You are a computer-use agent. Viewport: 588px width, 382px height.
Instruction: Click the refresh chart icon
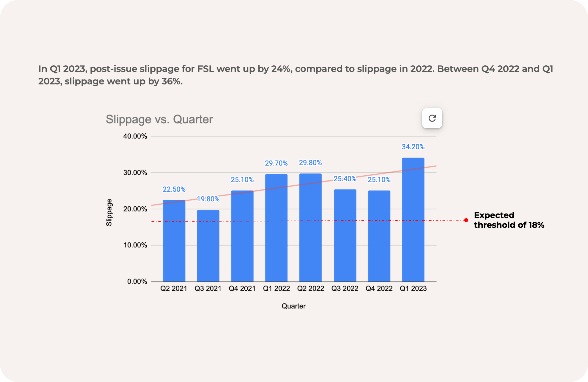(432, 118)
